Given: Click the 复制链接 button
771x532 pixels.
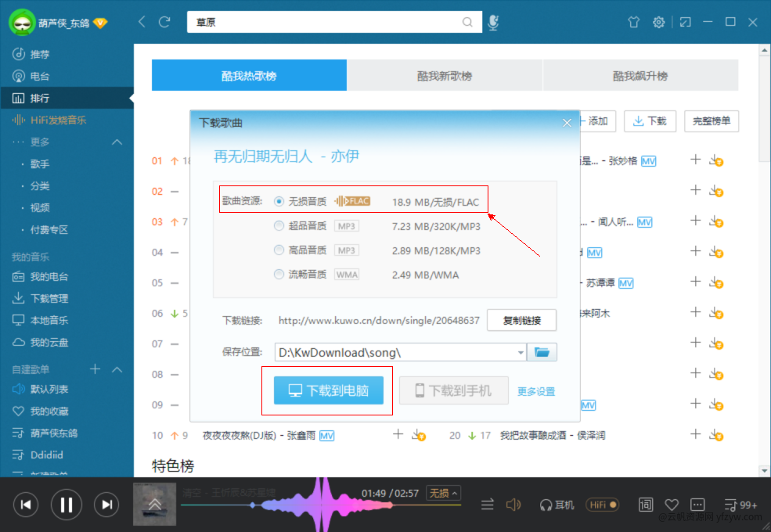Looking at the screenshot, I should (x=521, y=320).
